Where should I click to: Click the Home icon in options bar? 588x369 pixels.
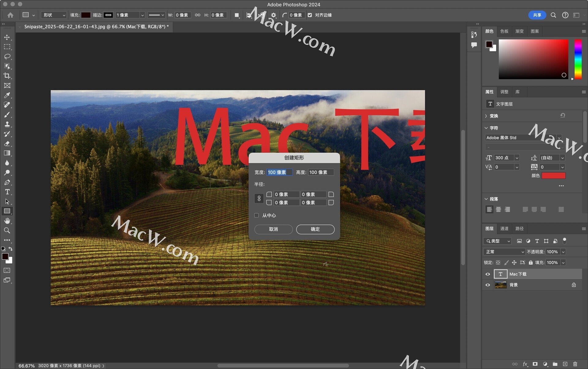10,15
